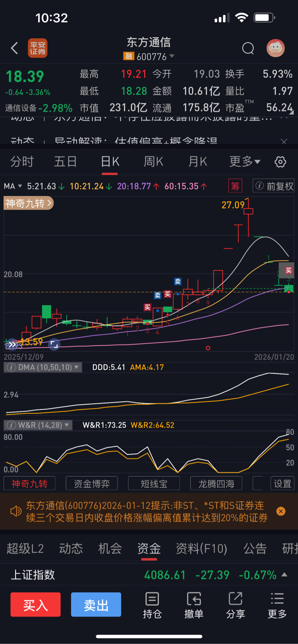Open chart settings gear icon
Screen dimensions: 298x644
point(280,162)
